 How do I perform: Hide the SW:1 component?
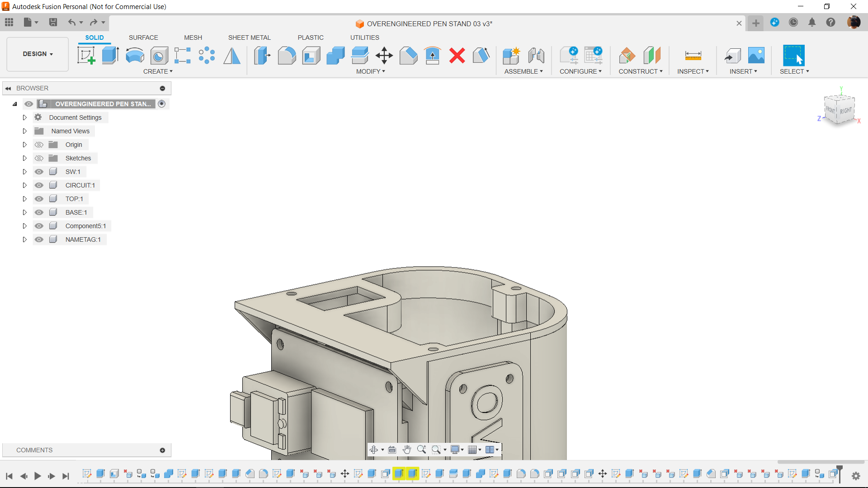pos(39,172)
